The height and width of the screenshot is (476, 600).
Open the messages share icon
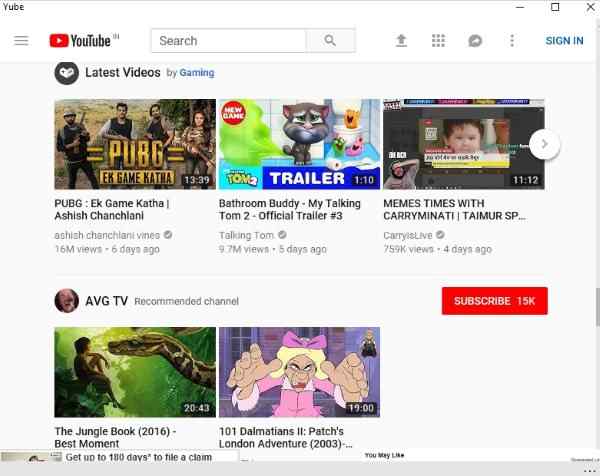click(475, 41)
